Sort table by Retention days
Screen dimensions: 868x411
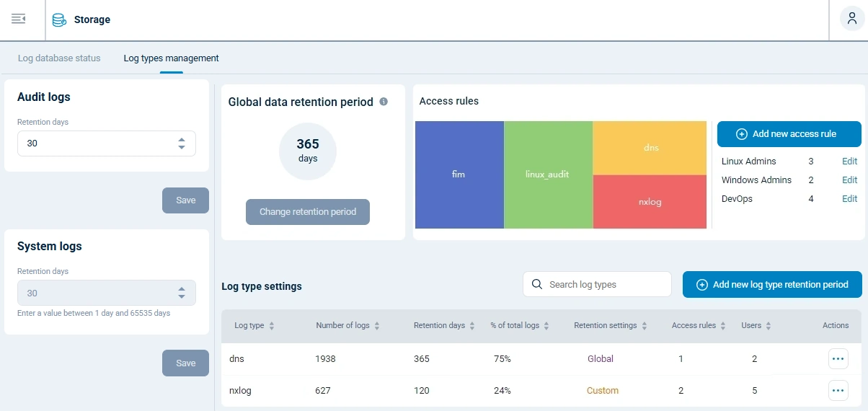[x=472, y=326]
